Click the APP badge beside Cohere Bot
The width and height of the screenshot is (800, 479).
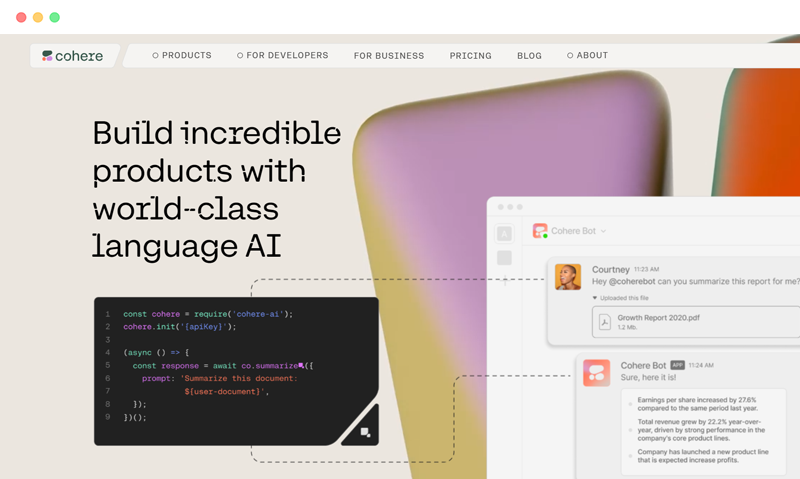pos(677,365)
